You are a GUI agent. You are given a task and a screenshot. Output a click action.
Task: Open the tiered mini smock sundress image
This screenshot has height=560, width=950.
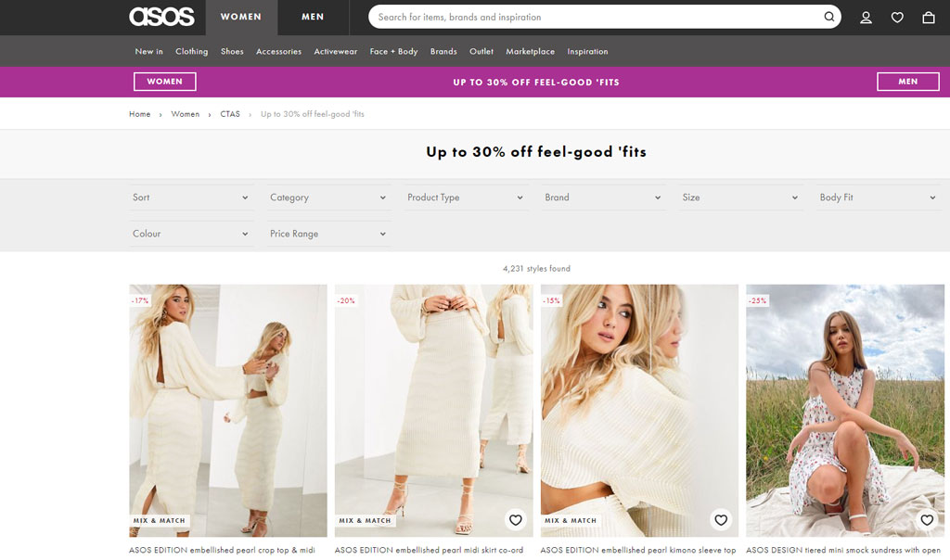(x=845, y=411)
